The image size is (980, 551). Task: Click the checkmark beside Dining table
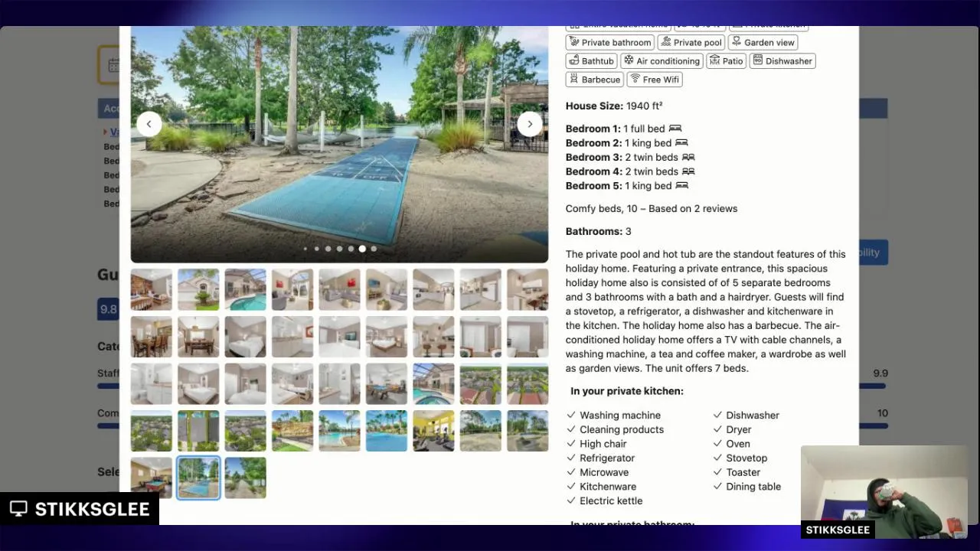717,486
